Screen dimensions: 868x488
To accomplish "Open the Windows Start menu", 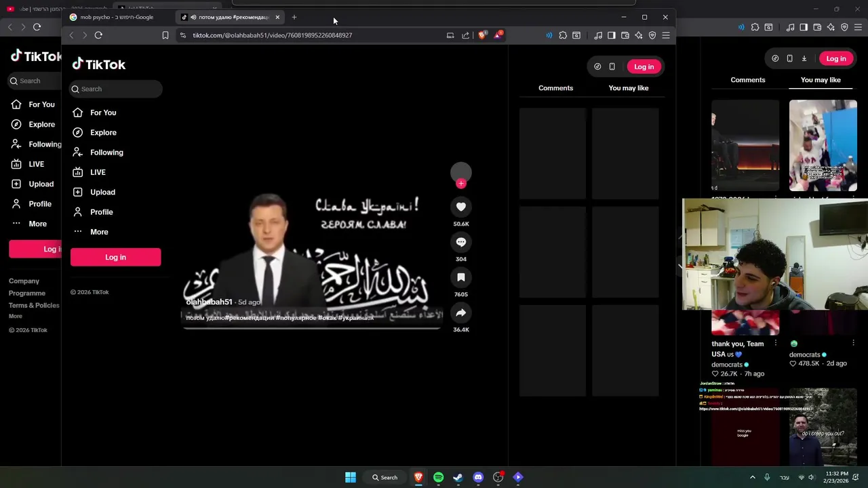I will coord(351,477).
